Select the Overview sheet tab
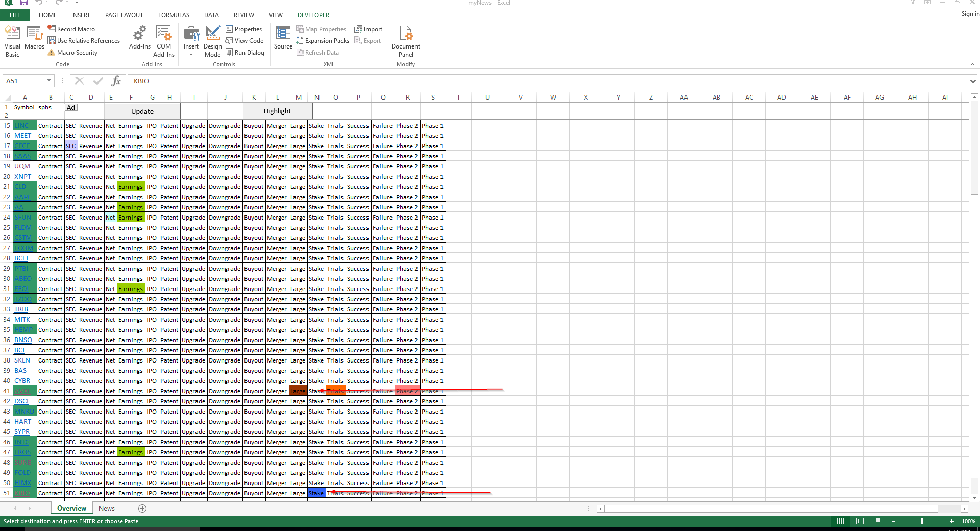 point(71,509)
